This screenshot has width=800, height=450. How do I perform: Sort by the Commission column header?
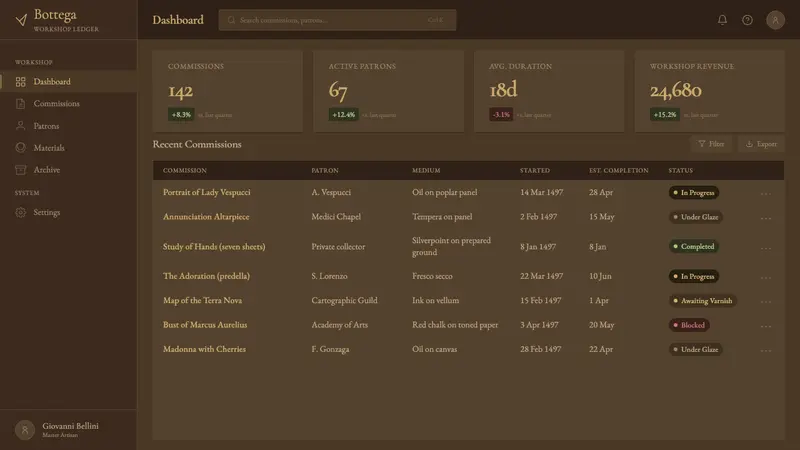(x=185, y=170)
